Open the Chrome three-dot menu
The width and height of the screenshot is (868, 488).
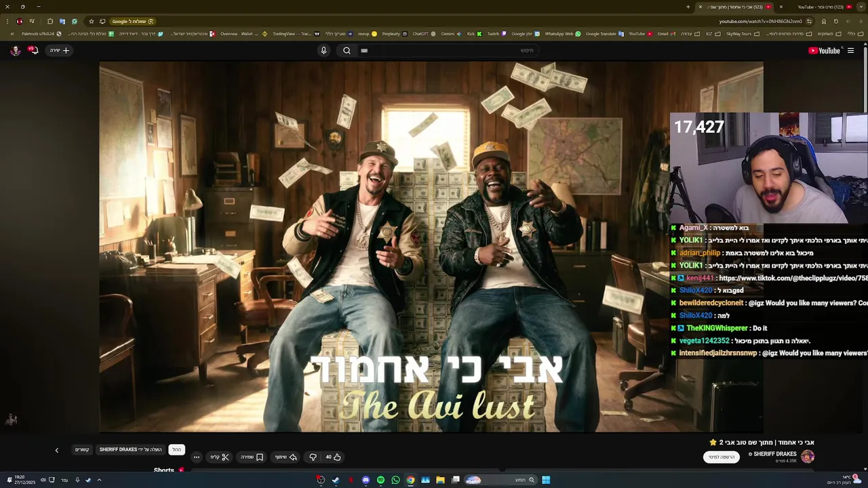click(7, 21)
